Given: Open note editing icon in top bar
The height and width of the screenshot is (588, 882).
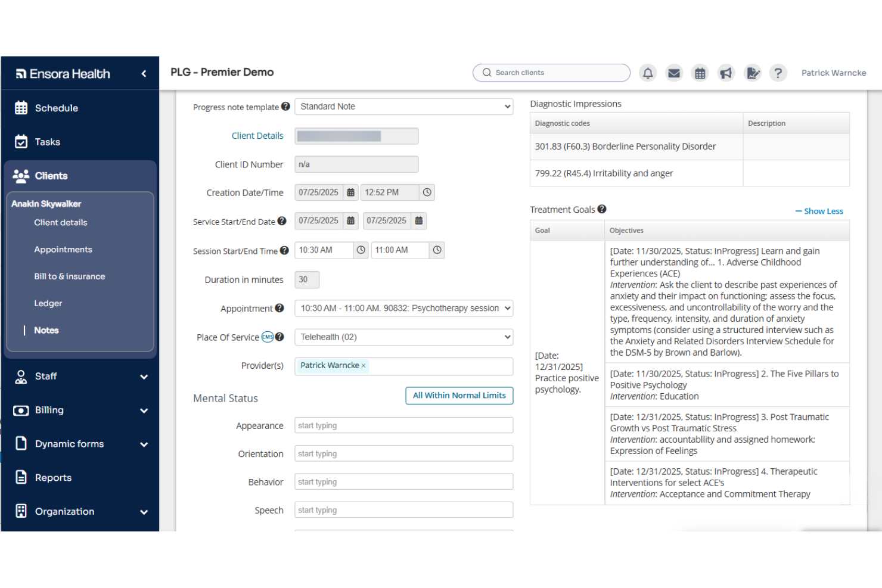Looking at the screenshot, I should coord(753,73).
